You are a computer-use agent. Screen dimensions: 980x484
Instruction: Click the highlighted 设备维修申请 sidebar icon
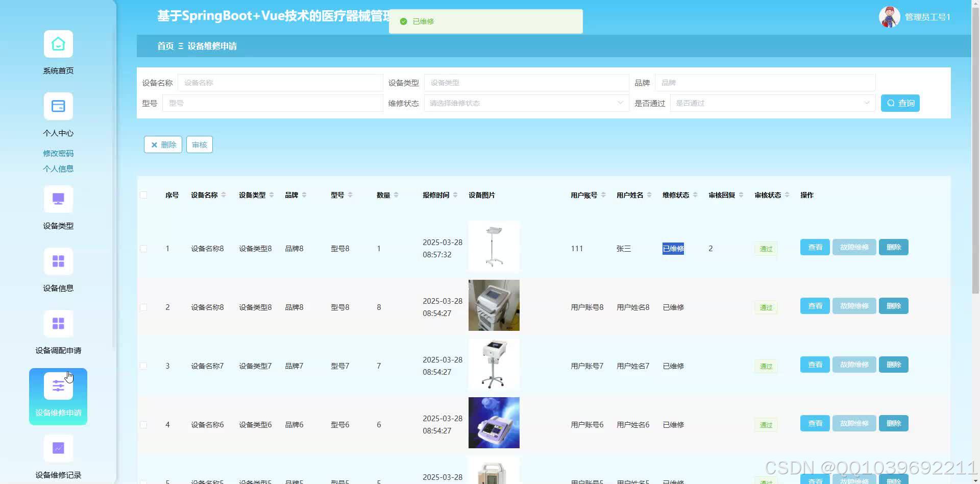pos(58,386)
